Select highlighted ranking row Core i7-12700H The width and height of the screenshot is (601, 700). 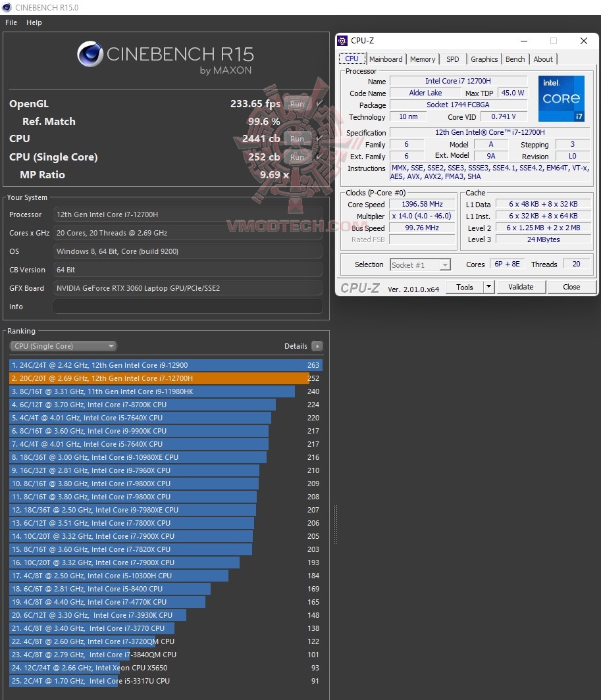[x=166, y=378]
